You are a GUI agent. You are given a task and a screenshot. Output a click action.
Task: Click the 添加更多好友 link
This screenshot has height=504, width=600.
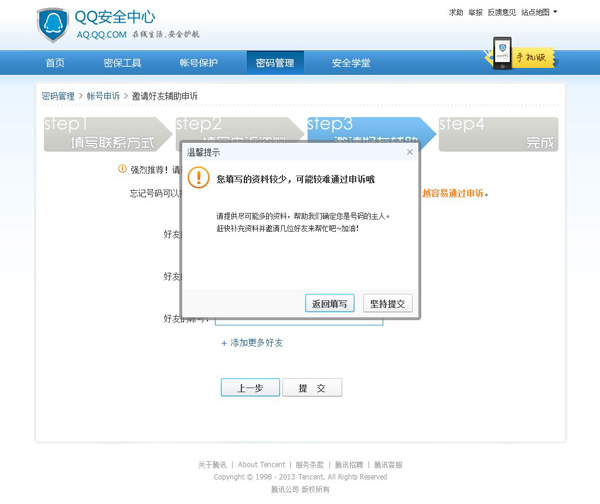[252, 343]
